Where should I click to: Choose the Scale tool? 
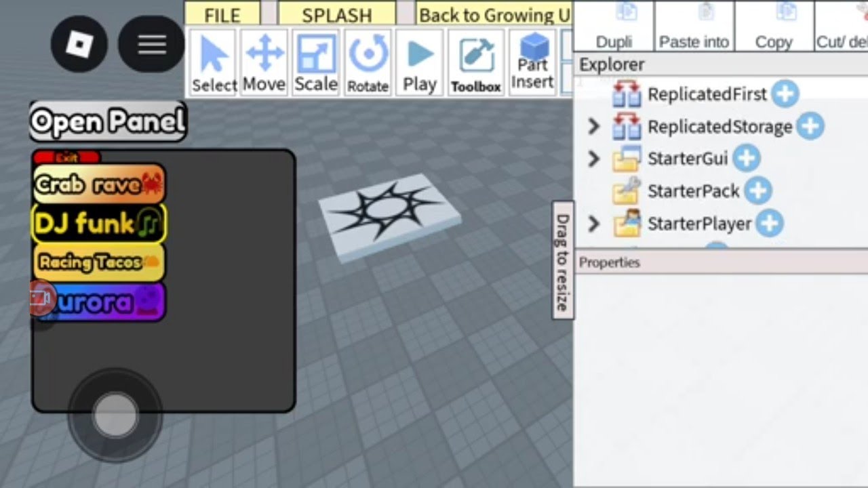click(x=316, y=63)
